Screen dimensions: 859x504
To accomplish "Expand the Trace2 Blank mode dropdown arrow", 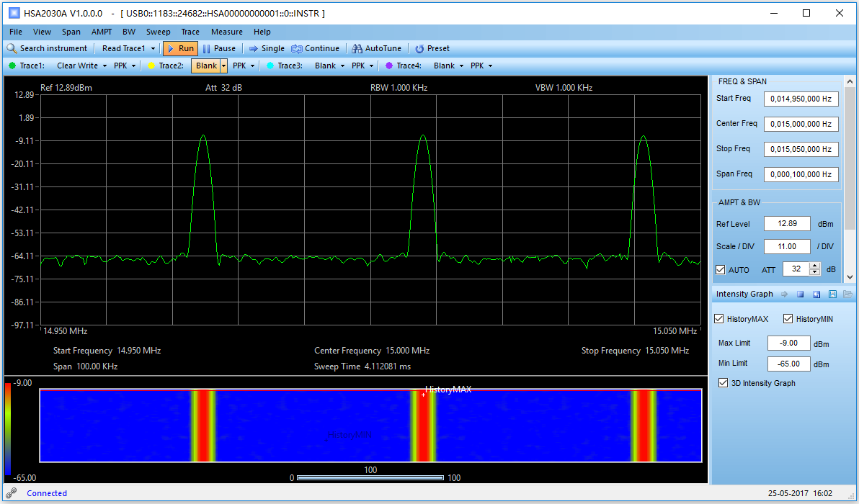I will 223,66.
